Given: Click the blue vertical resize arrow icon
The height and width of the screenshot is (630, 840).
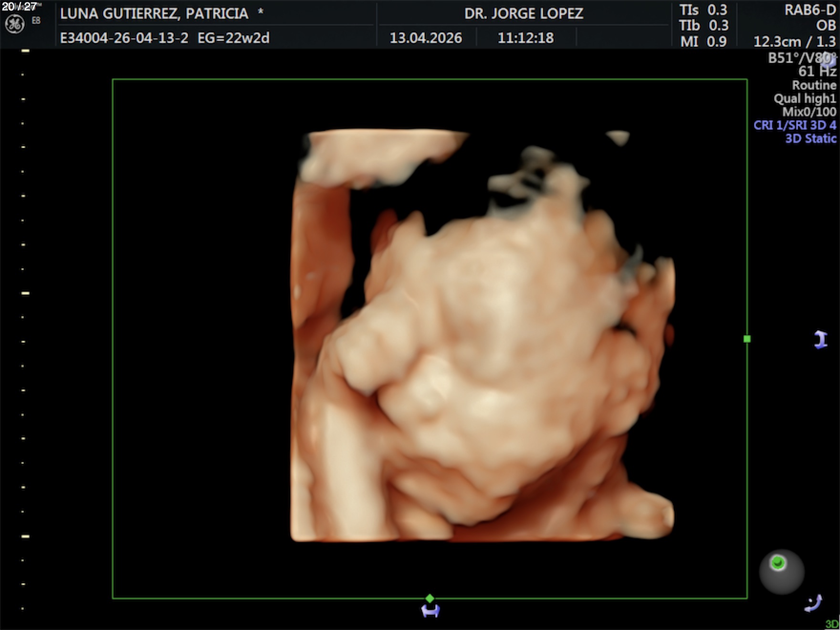Looking at the screenshot, I should point(820,339).
